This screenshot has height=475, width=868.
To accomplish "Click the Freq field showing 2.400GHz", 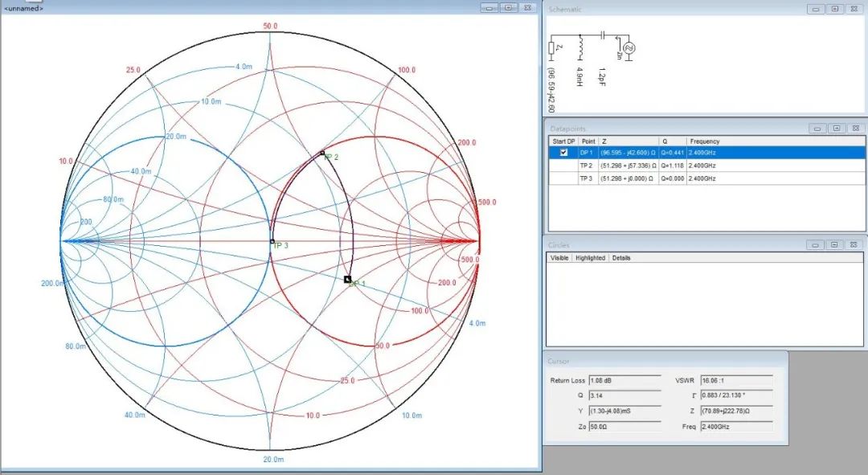I will (736, 427).
